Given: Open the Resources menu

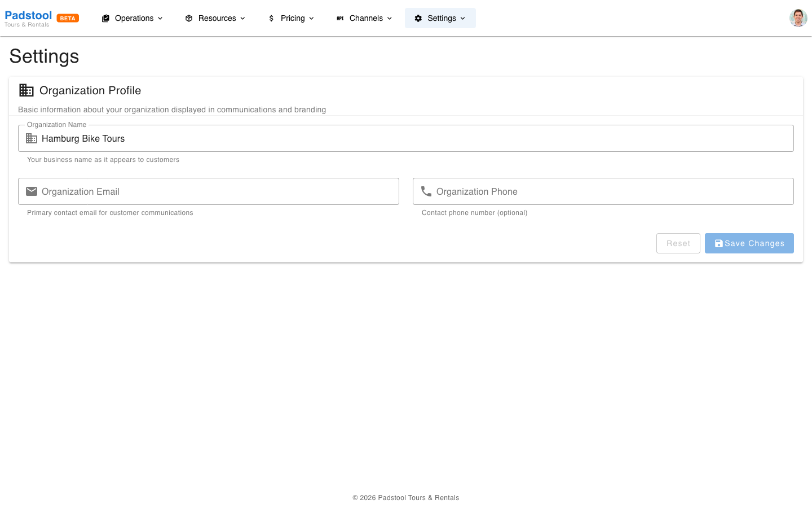Looking at the screenshot, I should click(215, 18).
